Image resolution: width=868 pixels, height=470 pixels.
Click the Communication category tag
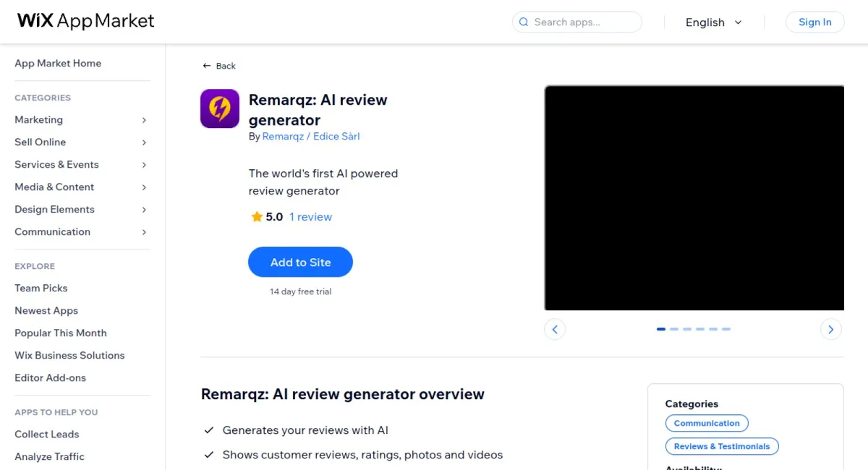tap(707, 423)
